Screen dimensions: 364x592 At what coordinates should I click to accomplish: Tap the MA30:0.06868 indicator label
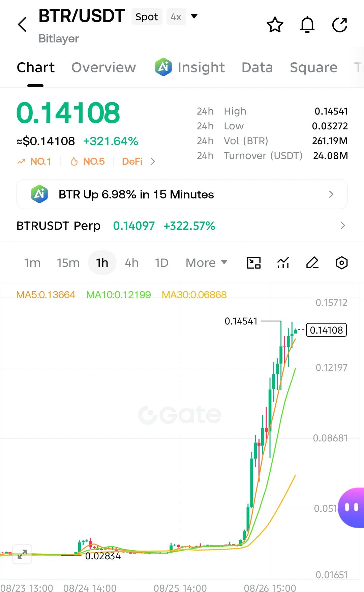click(x=194, y=295)
